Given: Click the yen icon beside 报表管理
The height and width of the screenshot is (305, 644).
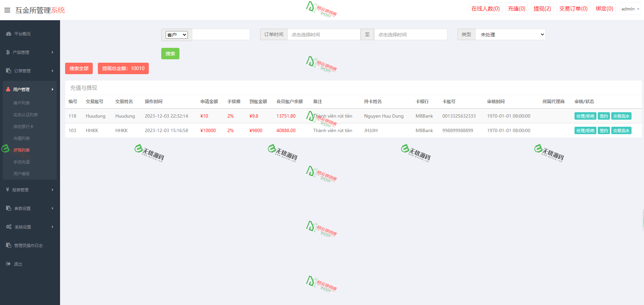Looking at the screenshot, I should [7, 190].
